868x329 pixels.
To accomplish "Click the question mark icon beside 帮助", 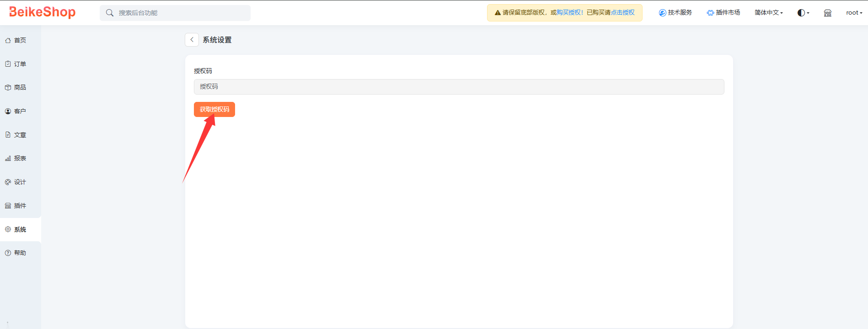I will point(8,253).
